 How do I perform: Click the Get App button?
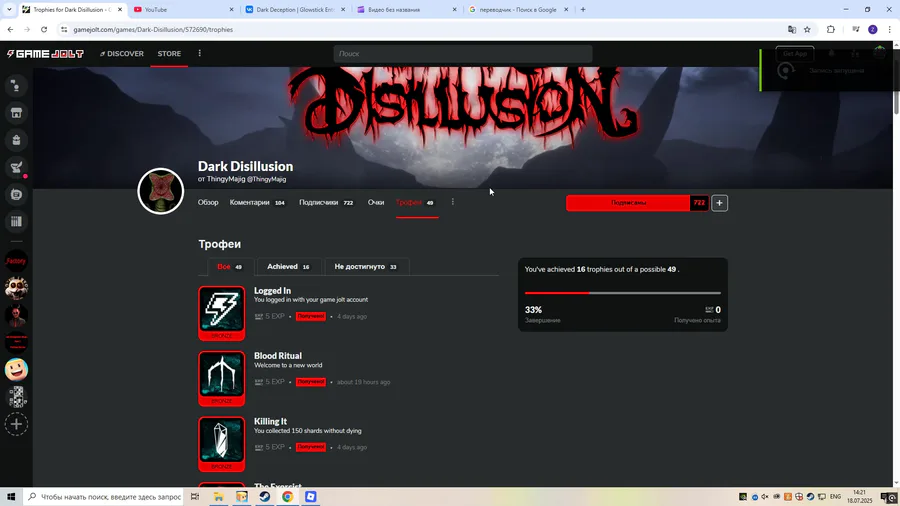coord(794,53)
